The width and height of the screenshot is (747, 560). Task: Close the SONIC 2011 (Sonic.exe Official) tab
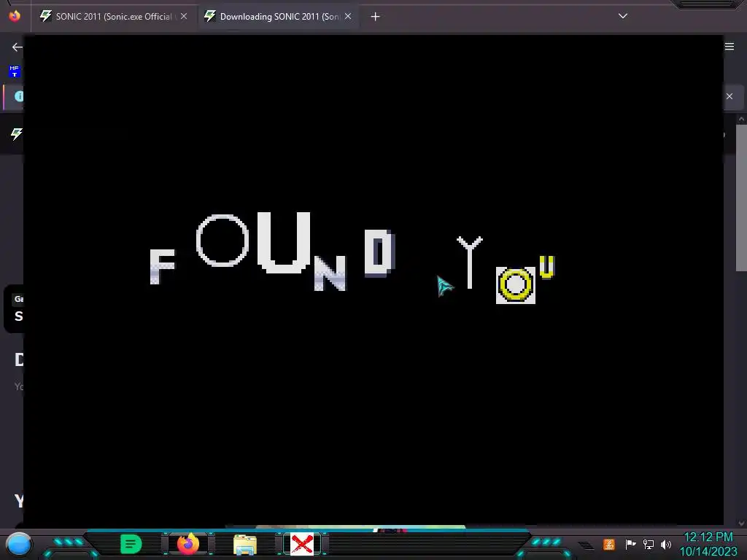coord(183,17)
